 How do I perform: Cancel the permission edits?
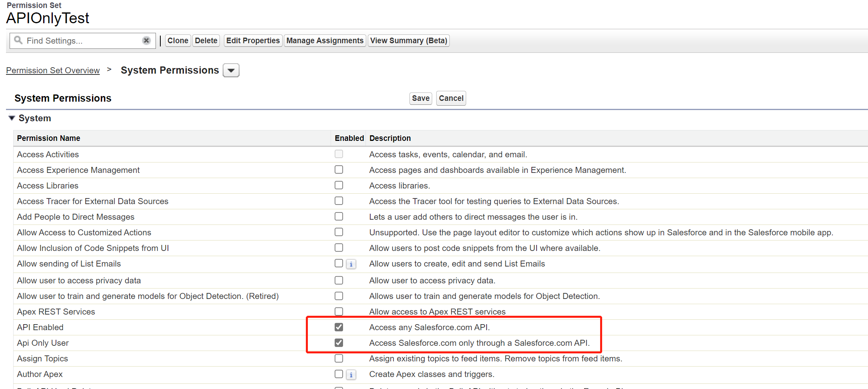click(451, 98)
